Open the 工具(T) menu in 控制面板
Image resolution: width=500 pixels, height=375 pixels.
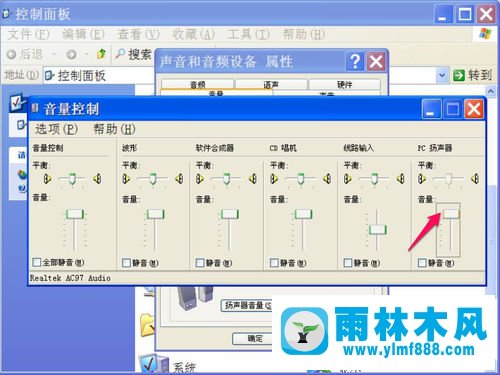click(249, 34)
